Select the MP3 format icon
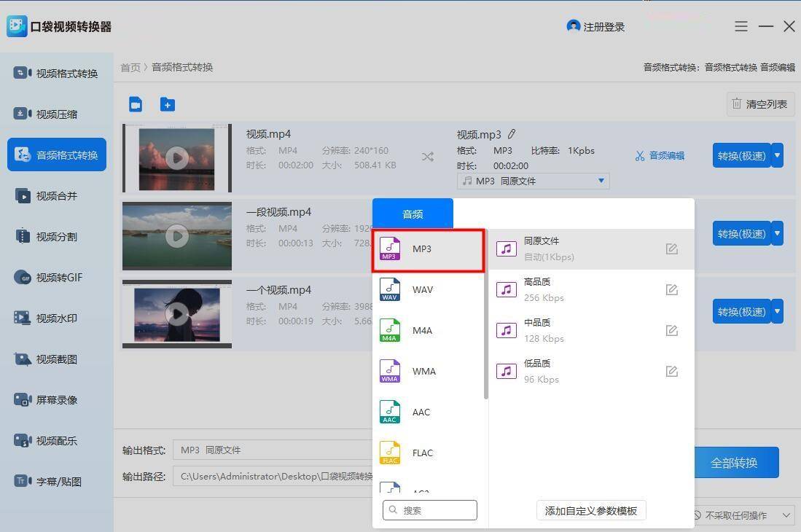 389,249
